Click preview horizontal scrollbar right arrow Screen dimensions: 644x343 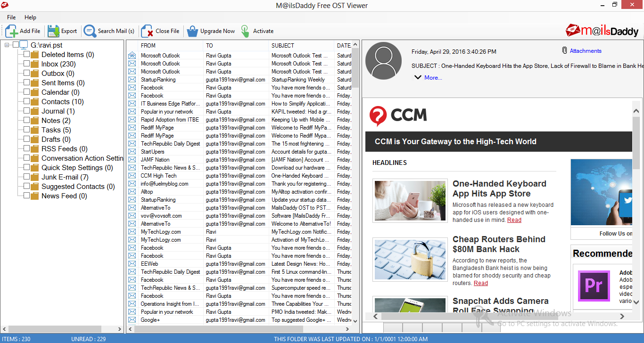click(622, 316)
